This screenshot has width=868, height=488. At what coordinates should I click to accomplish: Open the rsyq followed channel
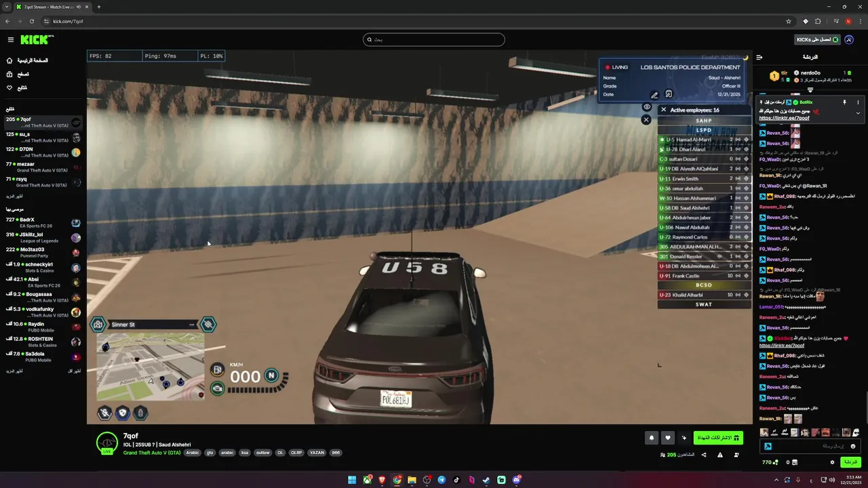point(42,182)
